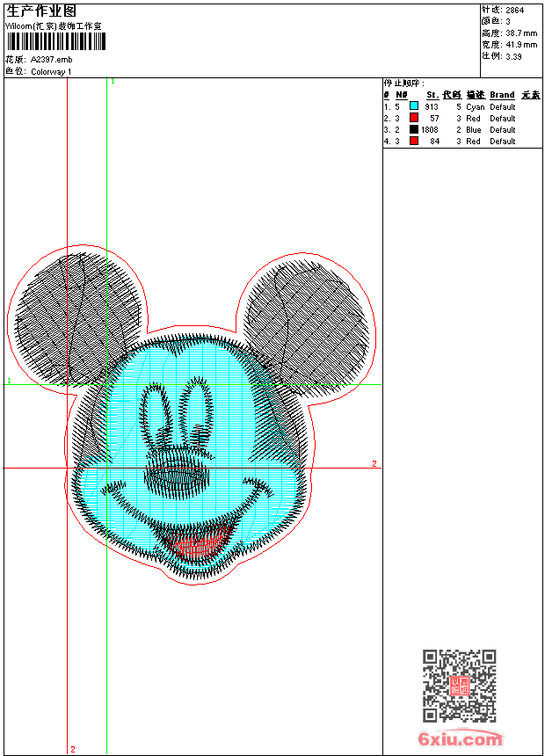Click the 1808 stitch count in row 3
The height and width of the screenshot is (756, 545).
point(429,129)
